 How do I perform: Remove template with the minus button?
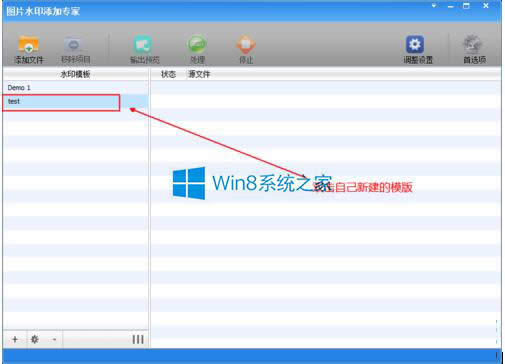pos(54,340)
